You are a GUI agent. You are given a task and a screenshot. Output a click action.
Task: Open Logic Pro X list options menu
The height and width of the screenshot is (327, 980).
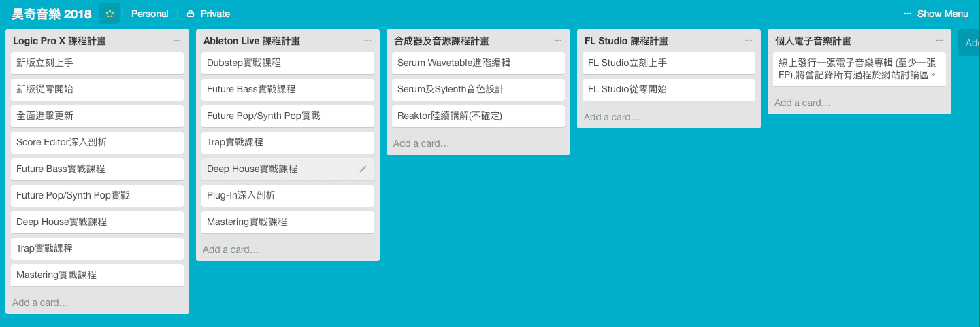pos(177,41)
